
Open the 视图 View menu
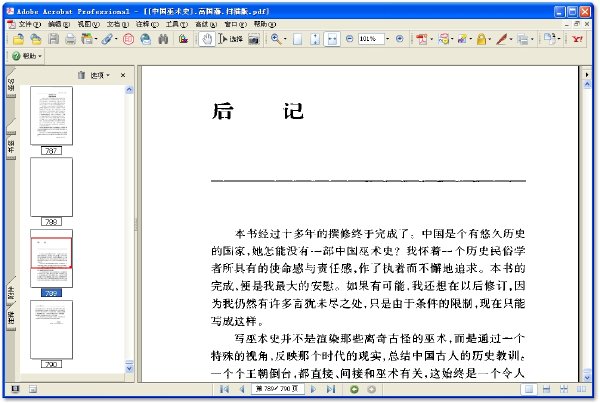88,24
